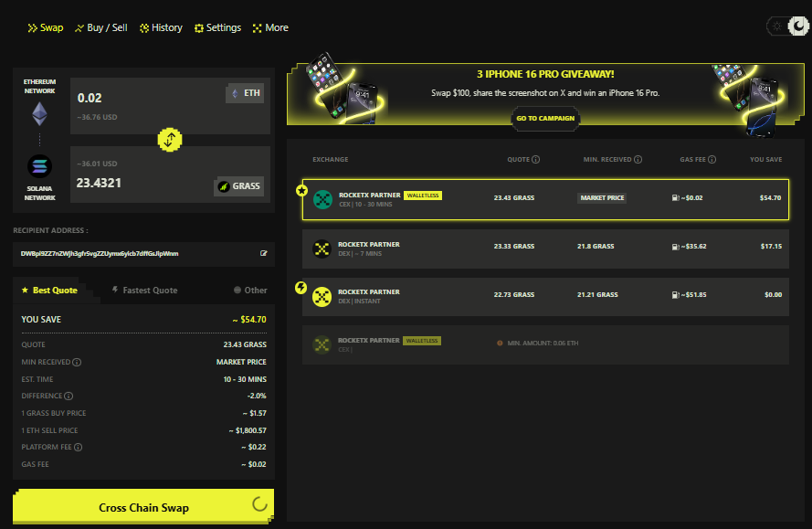812x529 pixels.
Task: Click the left iPhone banner image
Action: (x=344, y=90)
